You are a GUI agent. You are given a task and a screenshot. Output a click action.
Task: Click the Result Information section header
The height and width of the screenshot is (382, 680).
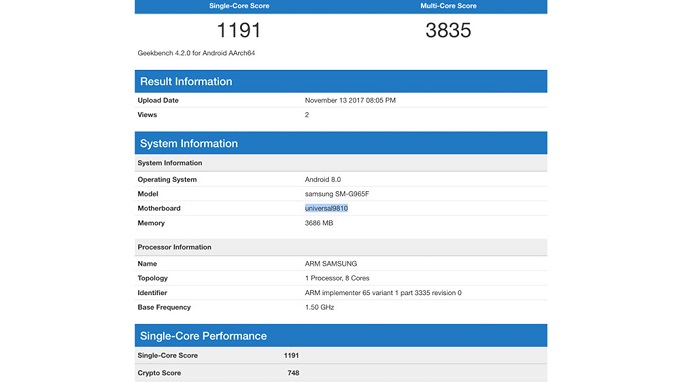341,81
